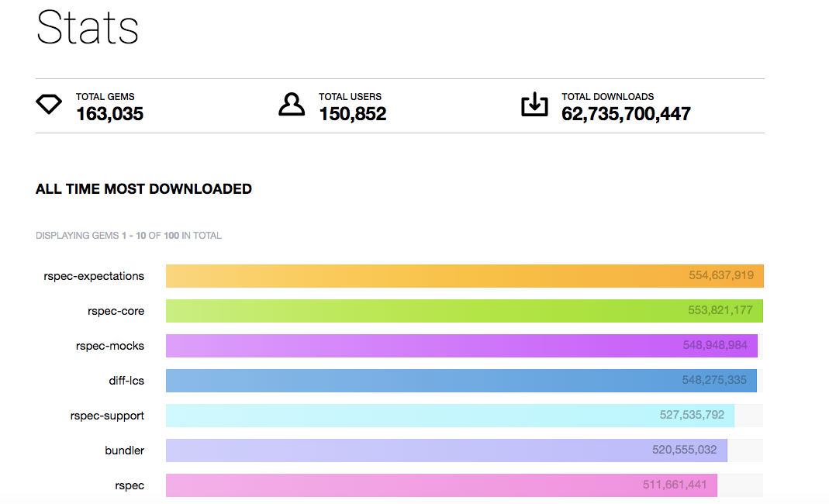This screenshot has width=829, height=504.
Task: Open the rspec-core gem link
Action: click(x=116, y=311)
